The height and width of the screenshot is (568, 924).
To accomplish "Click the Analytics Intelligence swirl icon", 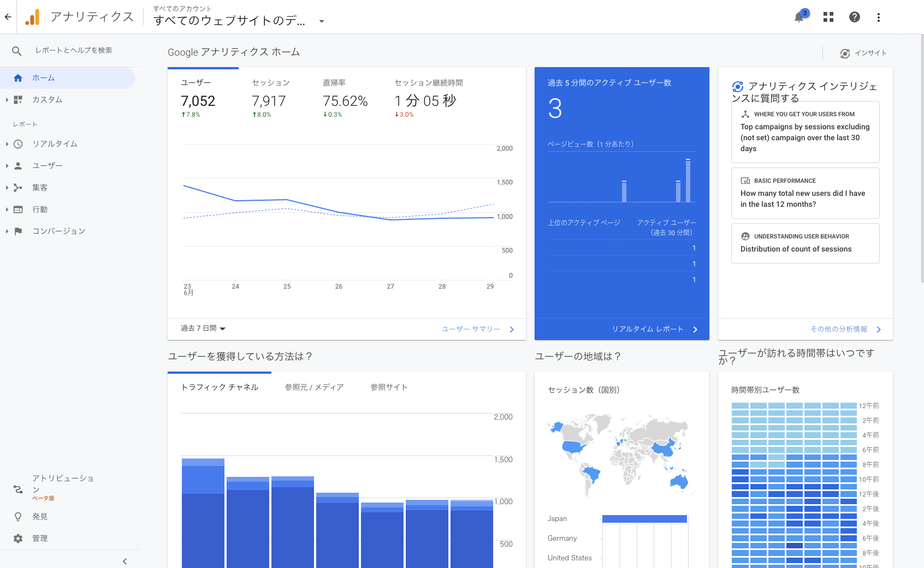I will 738,87.
